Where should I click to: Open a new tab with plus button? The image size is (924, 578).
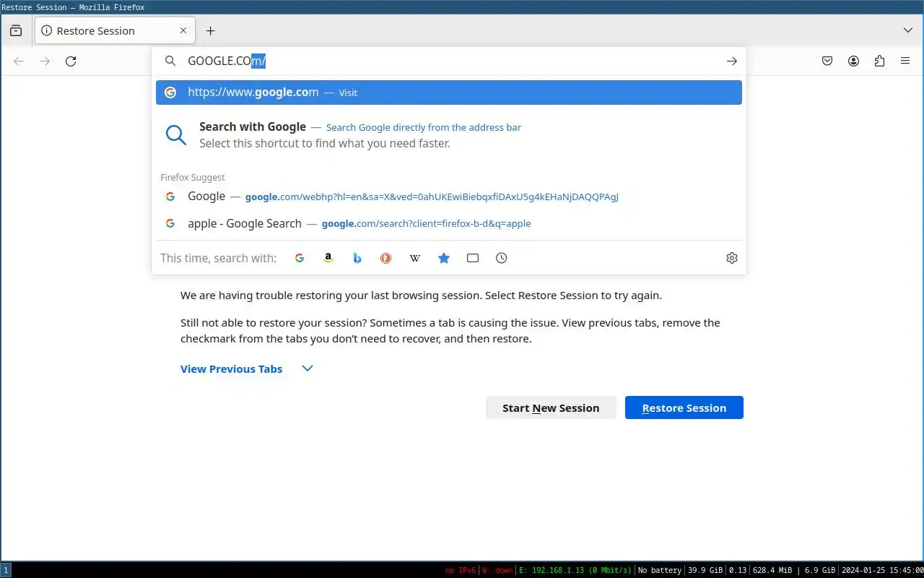(x=210, y=31)
